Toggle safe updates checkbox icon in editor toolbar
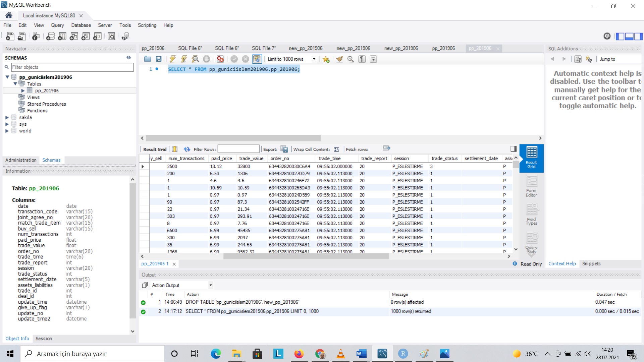Viewport: 644px width, 362px height. click(x=257, y=59)
